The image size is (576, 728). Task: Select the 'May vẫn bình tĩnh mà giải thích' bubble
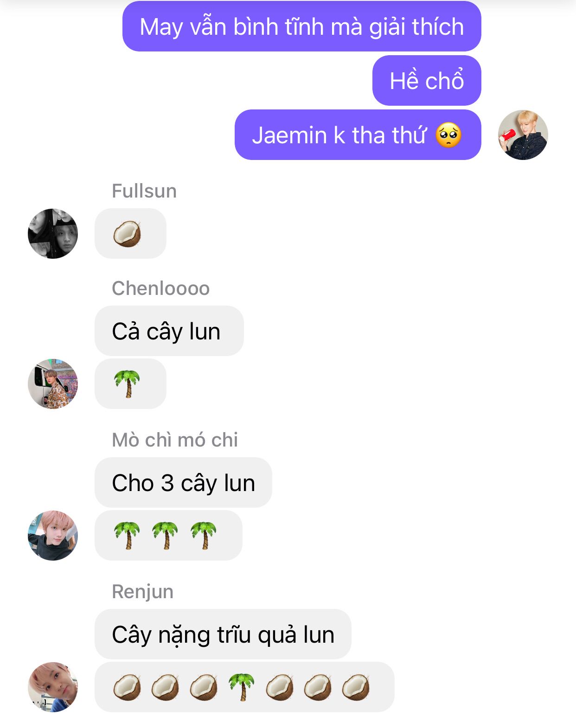302,26
